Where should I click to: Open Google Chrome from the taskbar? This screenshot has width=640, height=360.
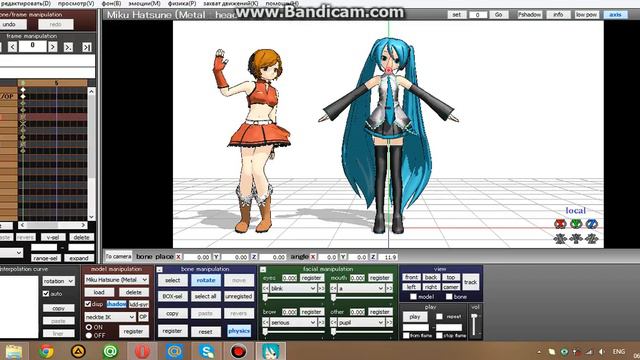[x=46, y=351]
